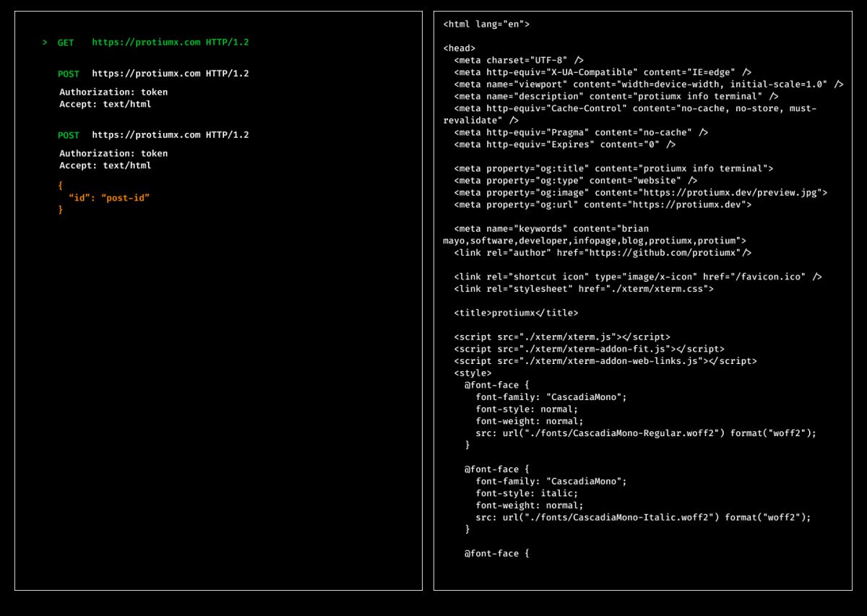Click the orange "id": "post-id" JSON line
Screen dimensions: 867x616
[109, 197]
